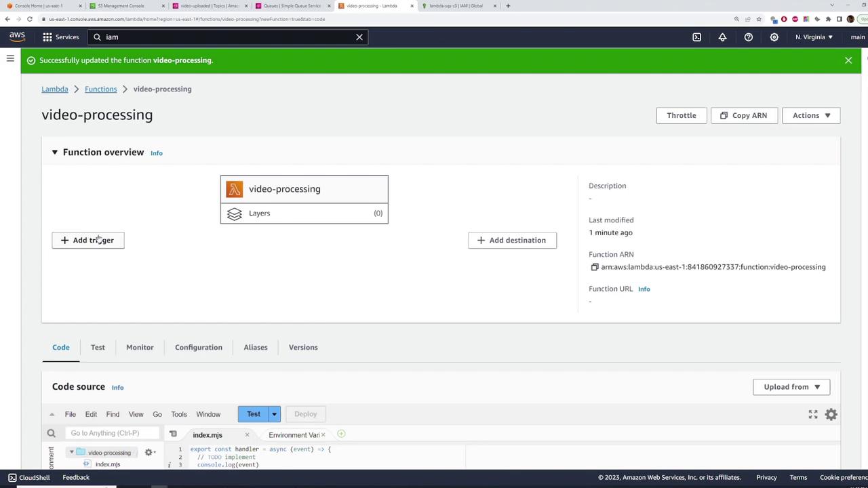Open the AWS console home logo
The width and height of the screenshot is (868, 488).
pos(17,37)
